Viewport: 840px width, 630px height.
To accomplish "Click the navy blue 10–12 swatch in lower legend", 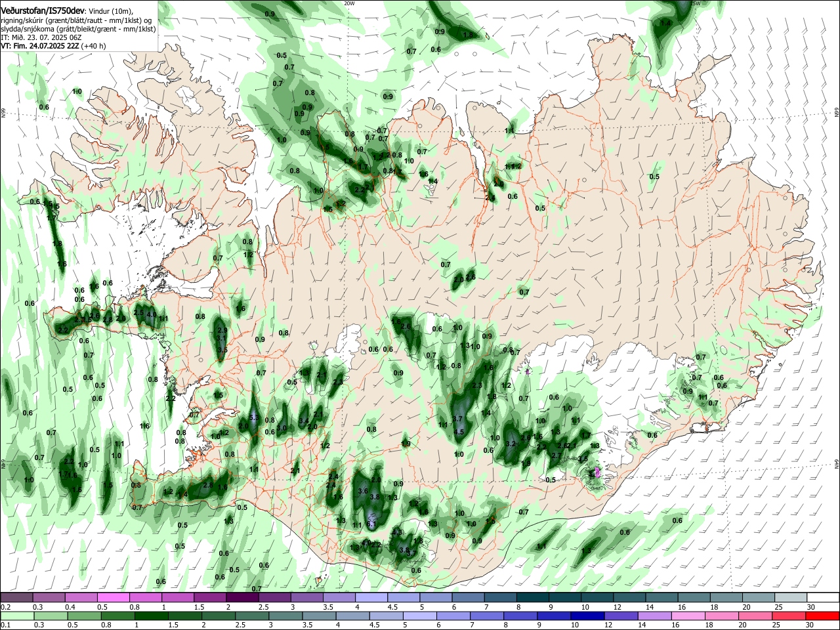I will (x=586, y=616).
